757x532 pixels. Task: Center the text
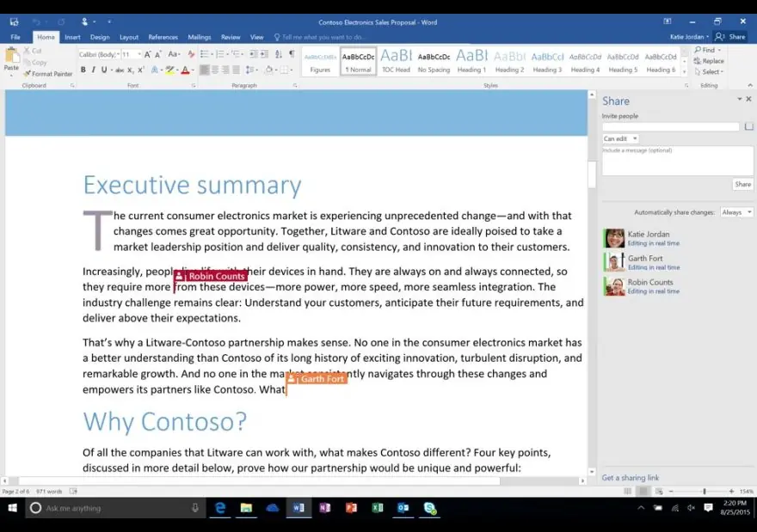pyautogui.click(x=215, y=70)
